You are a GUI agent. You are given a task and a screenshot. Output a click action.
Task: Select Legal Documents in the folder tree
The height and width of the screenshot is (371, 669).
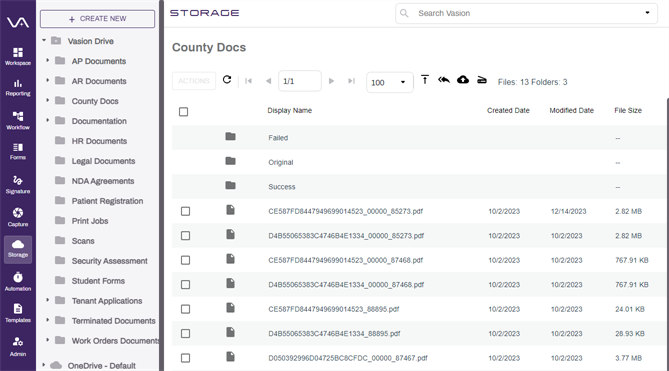coord(103,161)
